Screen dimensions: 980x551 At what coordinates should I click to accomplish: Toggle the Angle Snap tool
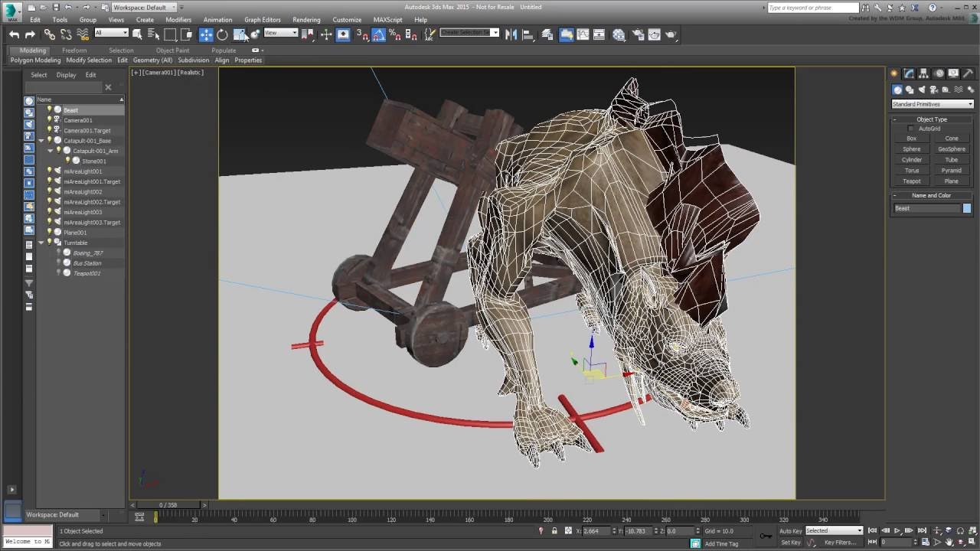(x=379, y=34)
